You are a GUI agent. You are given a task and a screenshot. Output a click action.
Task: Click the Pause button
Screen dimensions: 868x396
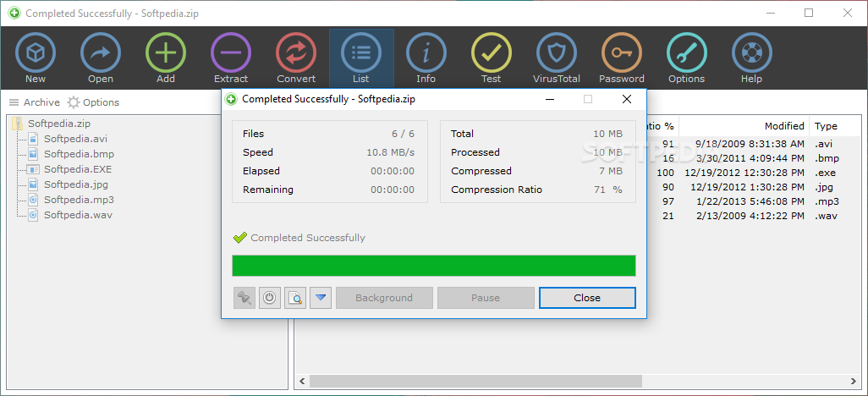486,298
